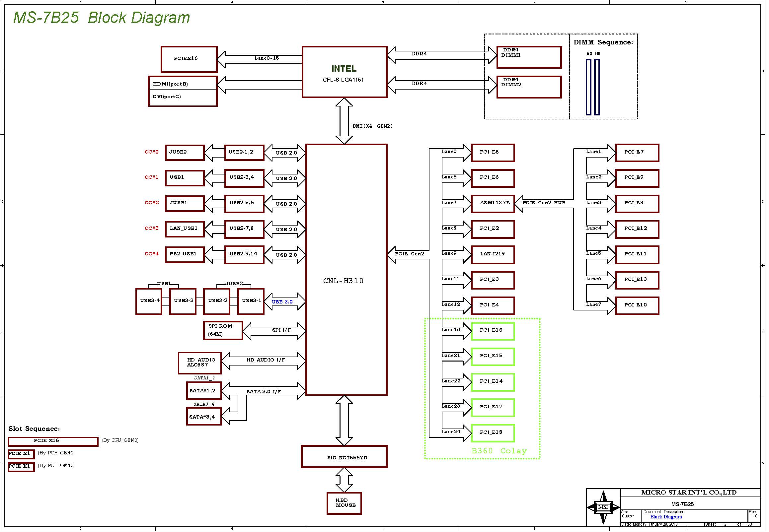Click the blue Block Diagram text in title block
The image size is (769, 532).
coord(666,517)
